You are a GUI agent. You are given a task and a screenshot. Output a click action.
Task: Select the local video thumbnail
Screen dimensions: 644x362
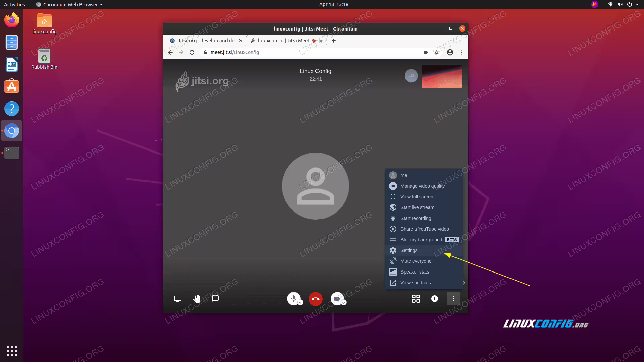pyautogui.click(x=442, y=77)
